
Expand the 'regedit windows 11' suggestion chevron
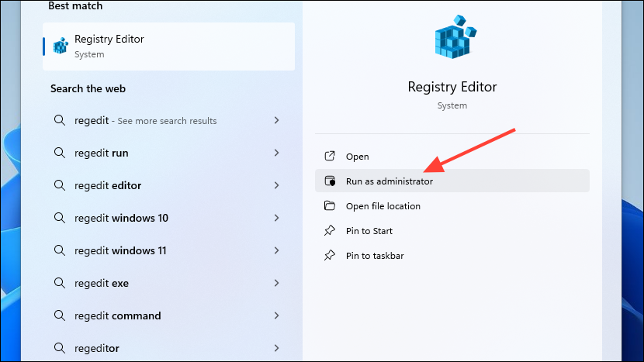pos(276,250)
